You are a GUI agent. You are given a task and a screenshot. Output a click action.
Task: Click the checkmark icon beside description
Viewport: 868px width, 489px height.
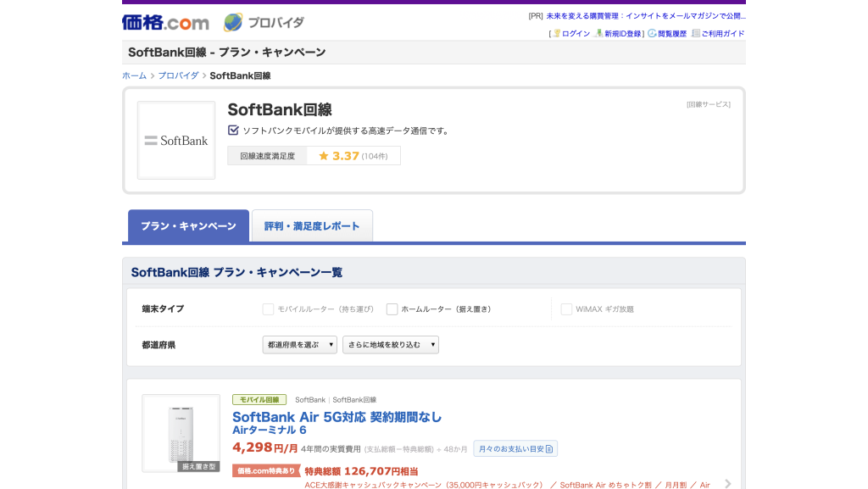[233, 130]
